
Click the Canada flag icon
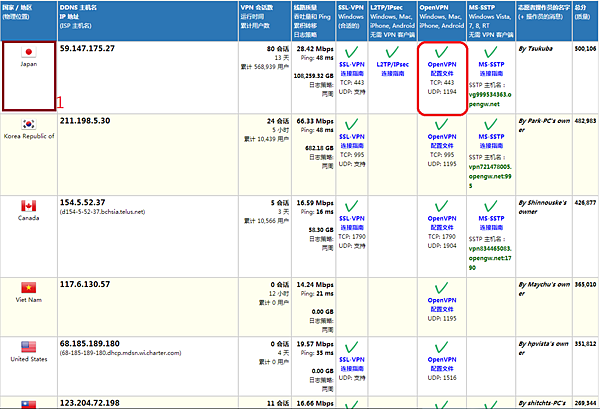tap(29, 206)
